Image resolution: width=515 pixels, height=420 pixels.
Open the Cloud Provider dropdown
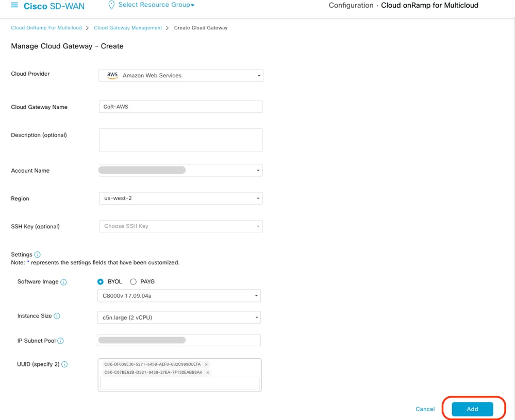[180, 76]
